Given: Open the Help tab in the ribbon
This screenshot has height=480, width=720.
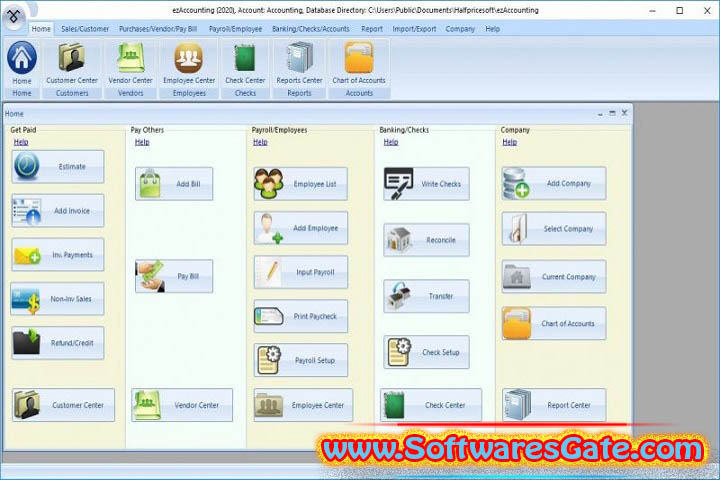Looking at the screenshot, I should click(x=492, y=29).
